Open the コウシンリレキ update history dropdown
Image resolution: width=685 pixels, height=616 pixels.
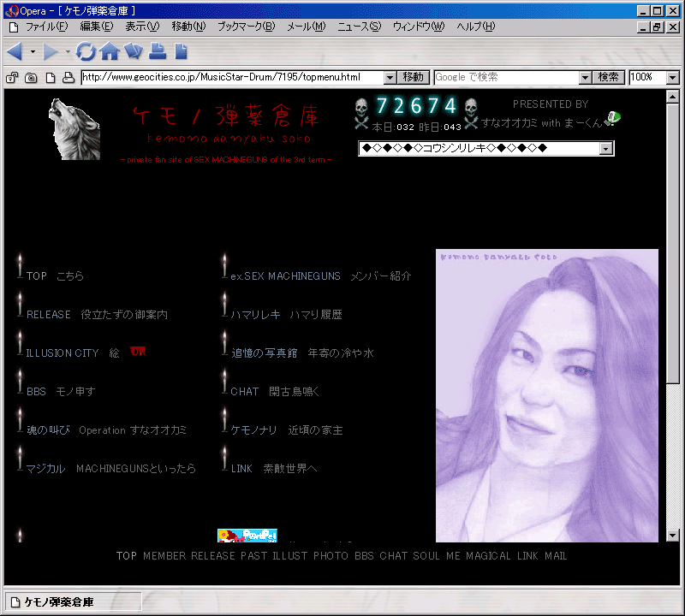[x=605, y=148]
